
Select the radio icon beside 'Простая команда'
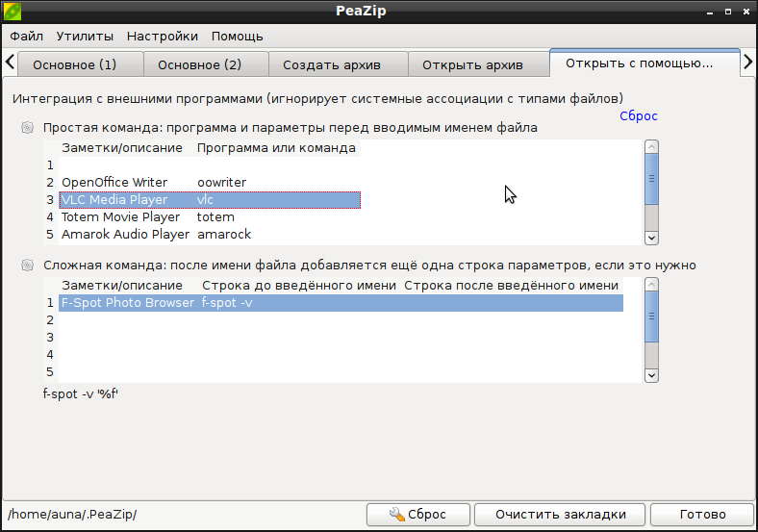tap(28, 128)
